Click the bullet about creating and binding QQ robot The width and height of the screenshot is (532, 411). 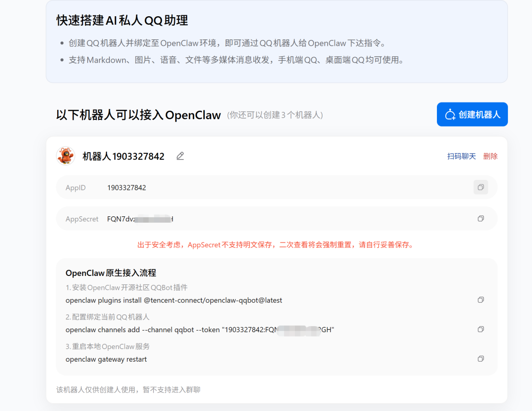(x=227, y=43)
